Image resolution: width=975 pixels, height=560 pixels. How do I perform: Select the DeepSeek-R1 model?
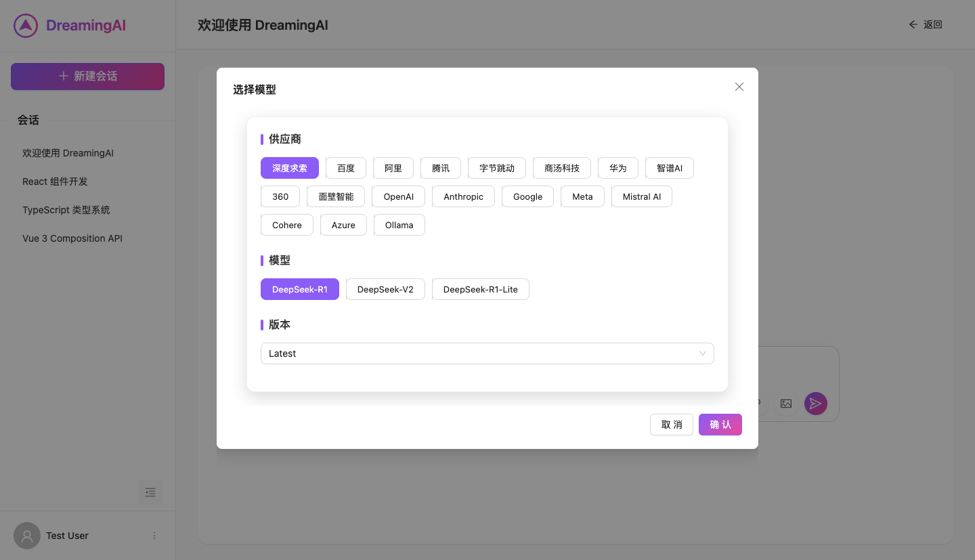[300, 289]
